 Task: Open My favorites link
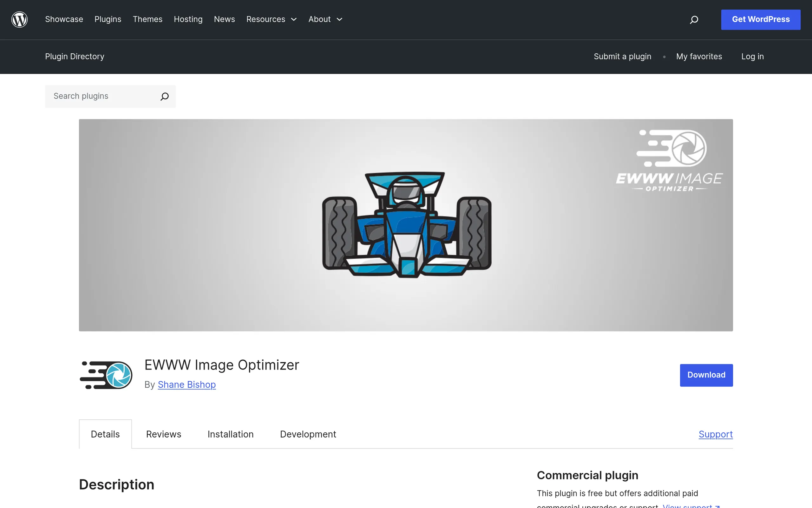point(699,57)
